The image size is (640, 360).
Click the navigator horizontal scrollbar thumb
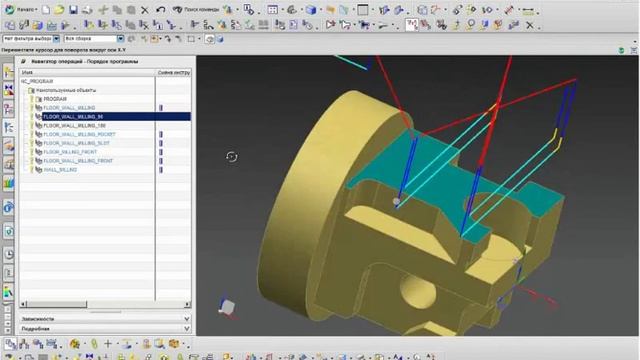tap(56, 304)
